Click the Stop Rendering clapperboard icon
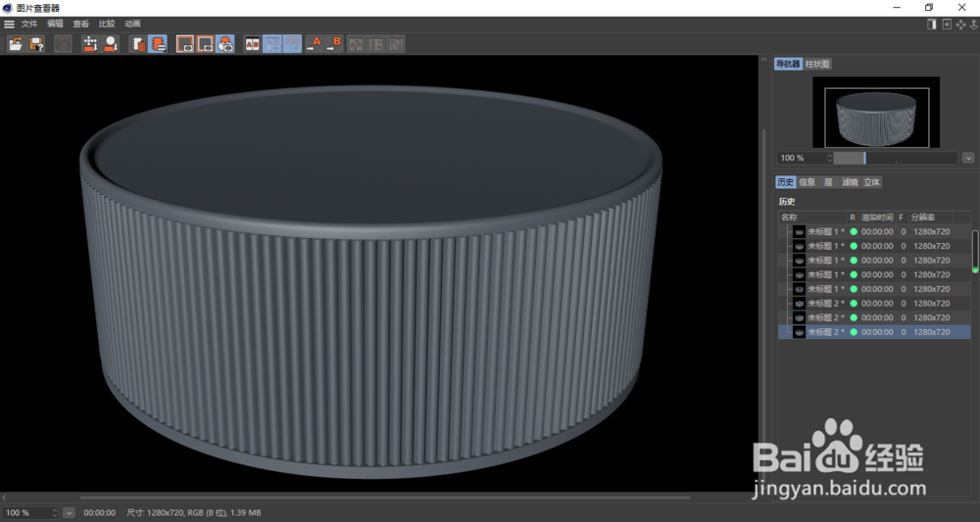980x522 pixels. click(x=63, y=44)
